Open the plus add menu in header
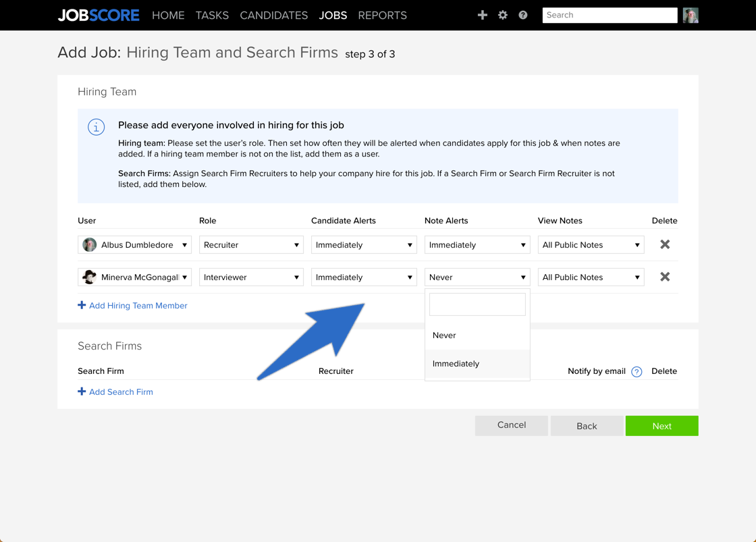The image size is (756, 542). point(482,15)
